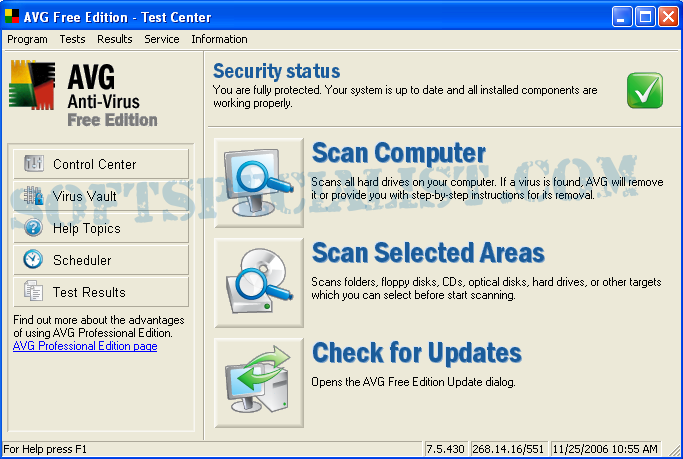Open the Tests menu
The width and height of the screenshot is (683, 459).
[x=72, y=39]
